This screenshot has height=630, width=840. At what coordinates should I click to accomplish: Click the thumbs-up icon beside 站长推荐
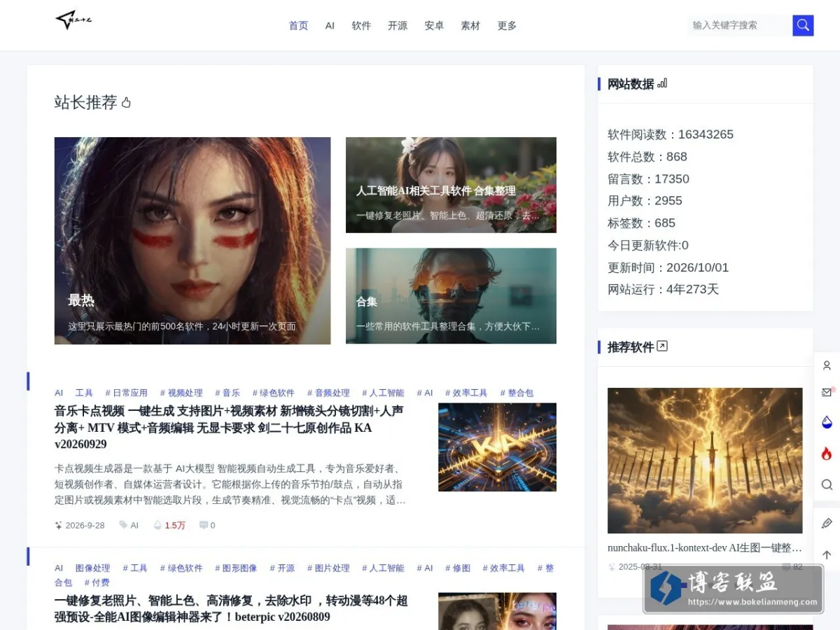point(126,103)
